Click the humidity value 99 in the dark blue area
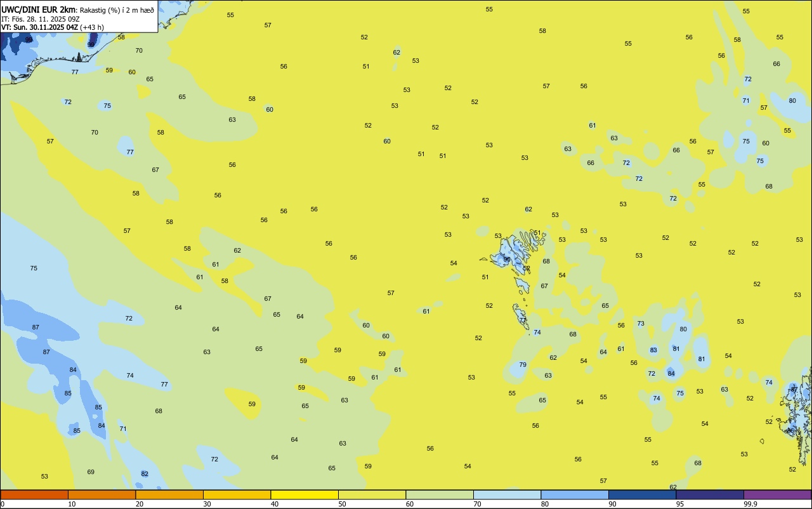This screenshot has height=509, width=812. click(x=29, y=39)
